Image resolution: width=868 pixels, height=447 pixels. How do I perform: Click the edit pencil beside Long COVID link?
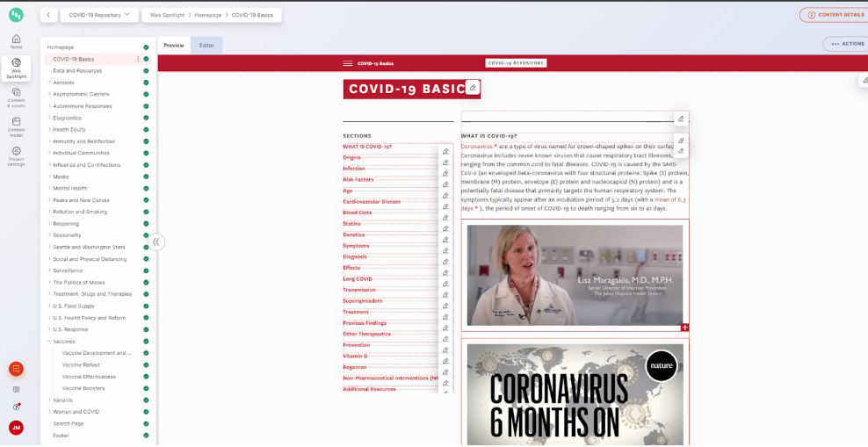(445, 284)
